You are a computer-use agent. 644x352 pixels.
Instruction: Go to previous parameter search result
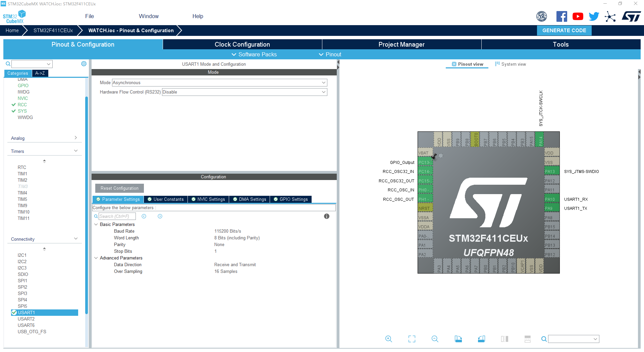coord(144,216)
